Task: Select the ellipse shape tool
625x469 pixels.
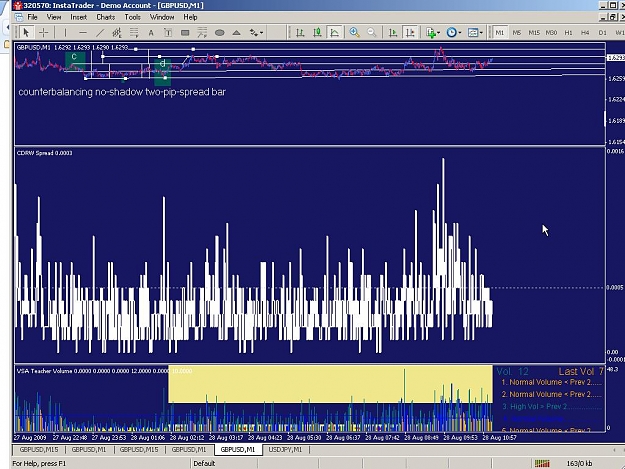Action: pos(220,33)
